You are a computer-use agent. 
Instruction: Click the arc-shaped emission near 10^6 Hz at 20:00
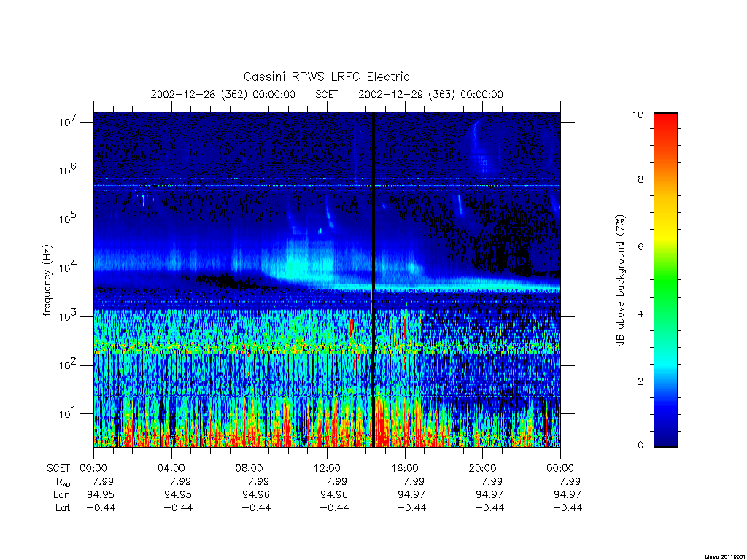[x=482, y=147]
